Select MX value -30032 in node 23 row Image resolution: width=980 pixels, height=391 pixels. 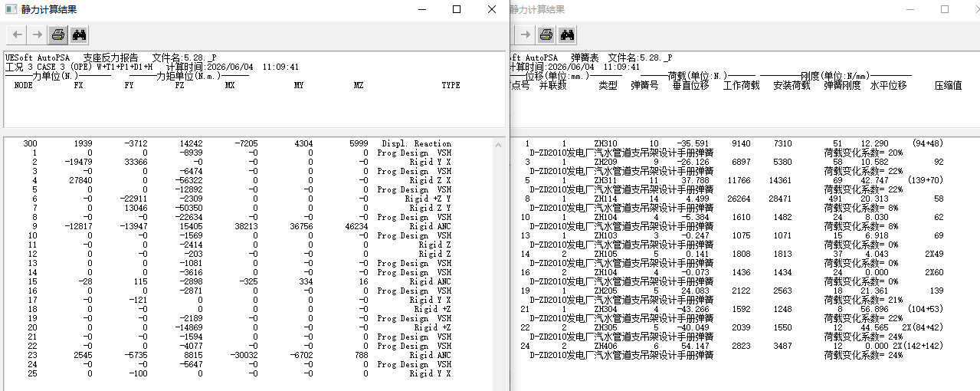coord(245,356)
